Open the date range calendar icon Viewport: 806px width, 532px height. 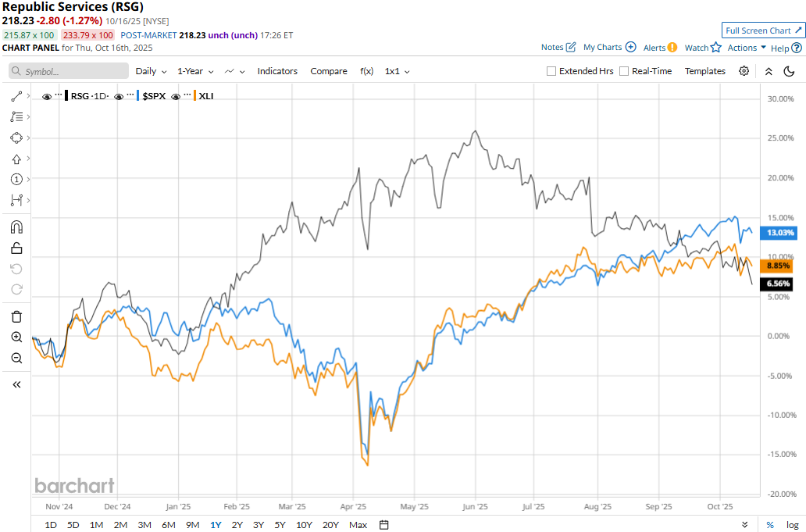384,525
